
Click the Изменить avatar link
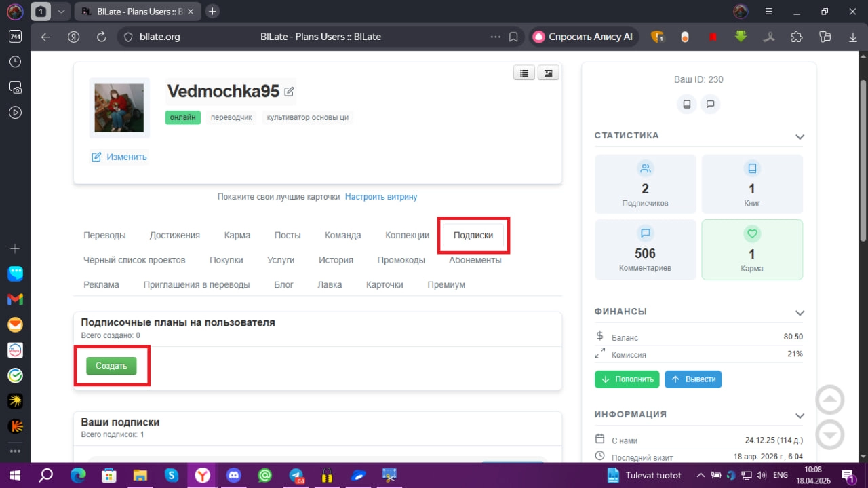[x=119, y=157]
